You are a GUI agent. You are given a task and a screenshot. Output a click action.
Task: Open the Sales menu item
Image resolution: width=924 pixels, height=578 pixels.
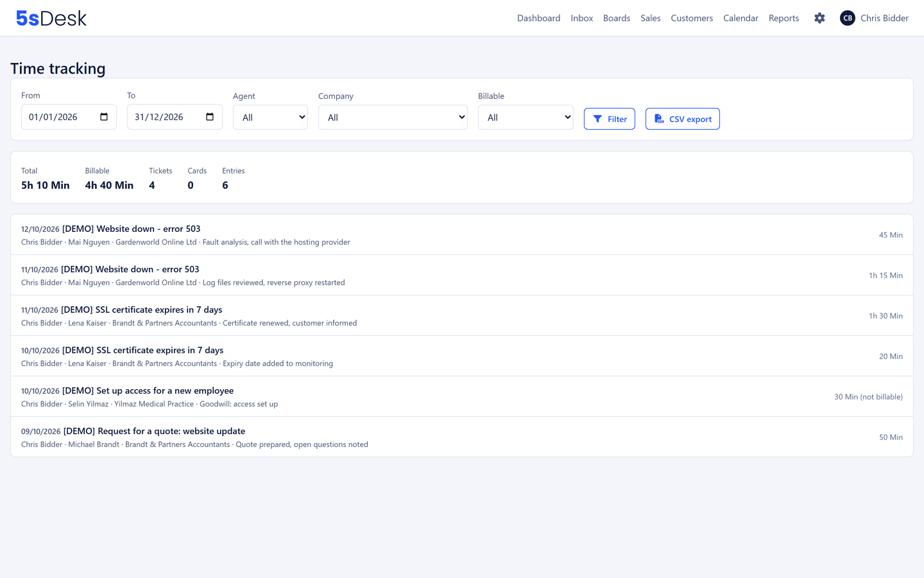click(x=651, y=18)
